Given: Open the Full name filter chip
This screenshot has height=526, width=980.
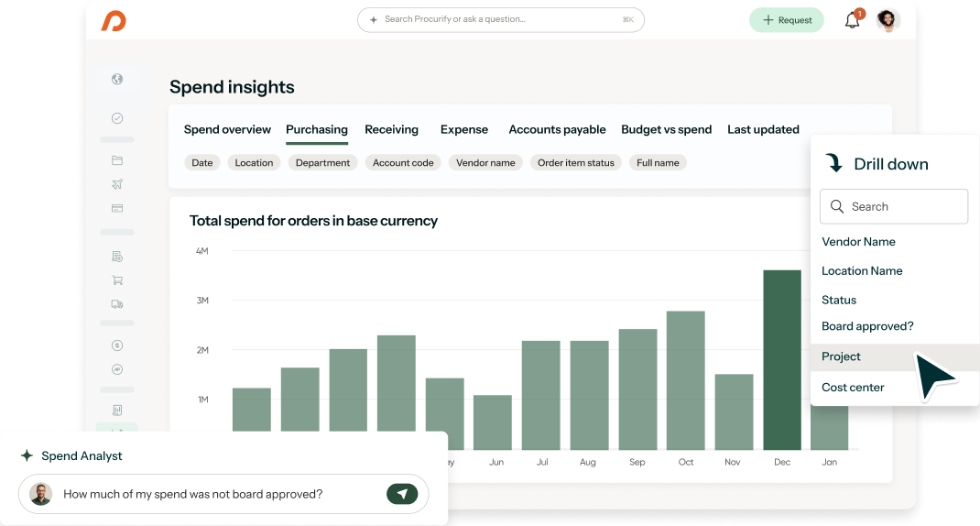Looking at the screenshot, I should [658, 162].
